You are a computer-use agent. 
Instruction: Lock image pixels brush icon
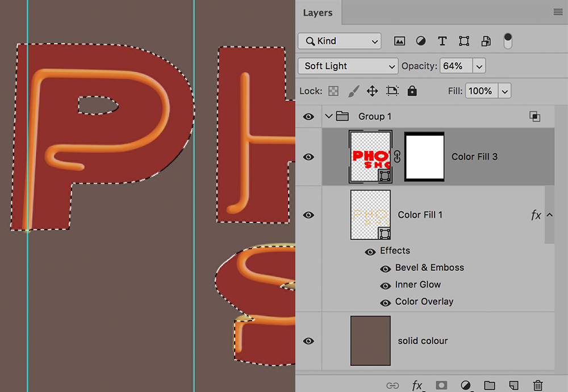click(x=353, y=91)
